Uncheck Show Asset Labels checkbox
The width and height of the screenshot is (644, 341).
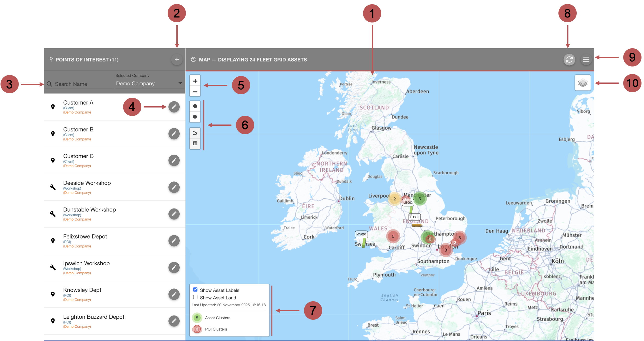coord(195,289)
